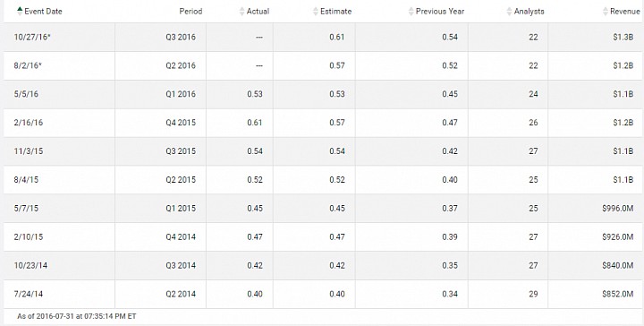Select the 2/10/15 event date cell
The image size is (644, 326).
pos(29,236)
